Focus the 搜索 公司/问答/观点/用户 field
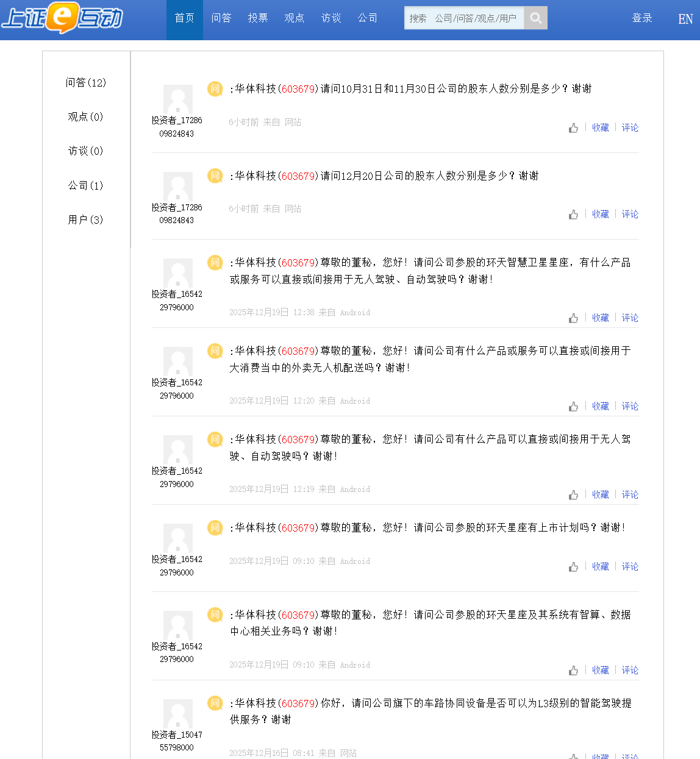The image size is (700, 759). click(x=464, y=18)
